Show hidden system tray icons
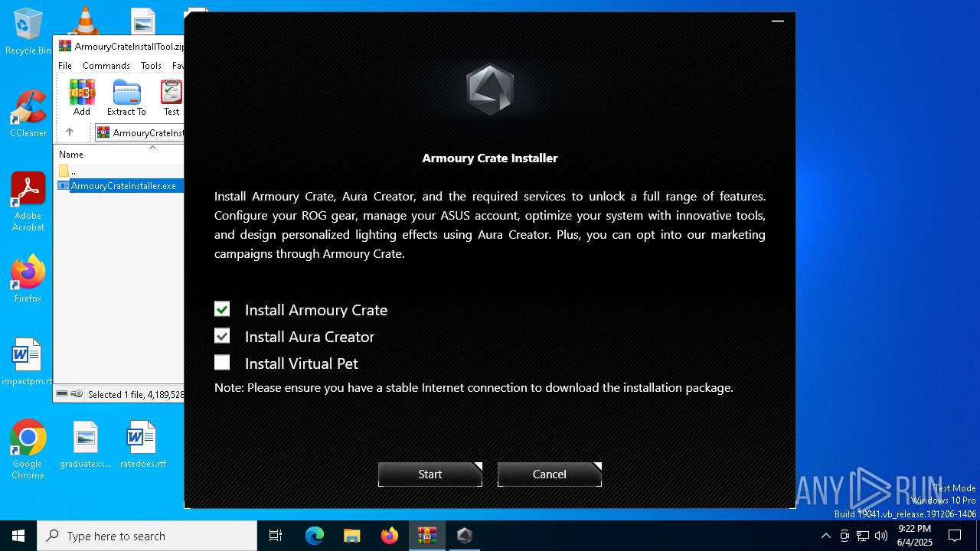This screenshot has height=551, width=980. coord(825,536)
